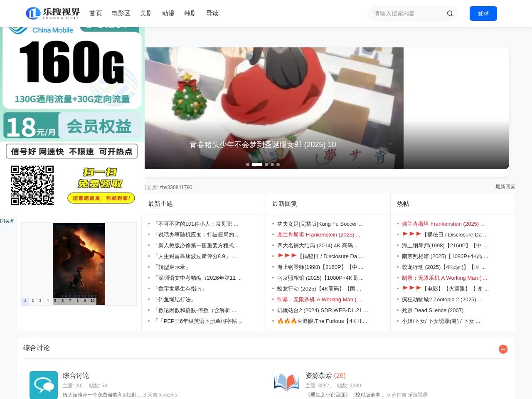Click the magnifier search icon
This screenshot has height=399, width=532.
450,13
